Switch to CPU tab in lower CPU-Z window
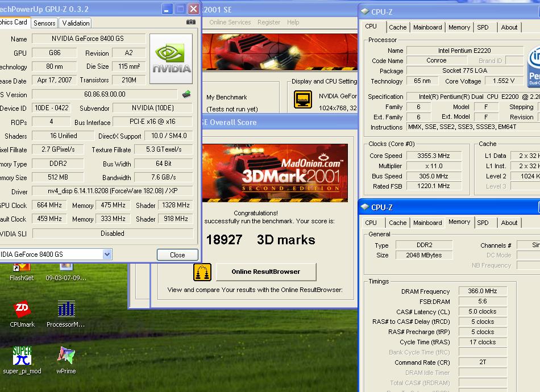This screenshot has width=540, height=392. tap(371, 223)
